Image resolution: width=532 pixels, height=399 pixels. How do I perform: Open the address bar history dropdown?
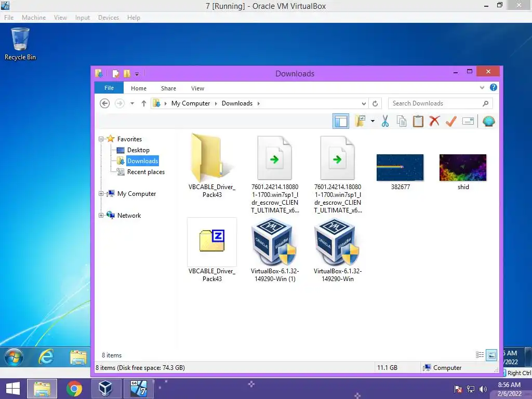click(363, 103)
